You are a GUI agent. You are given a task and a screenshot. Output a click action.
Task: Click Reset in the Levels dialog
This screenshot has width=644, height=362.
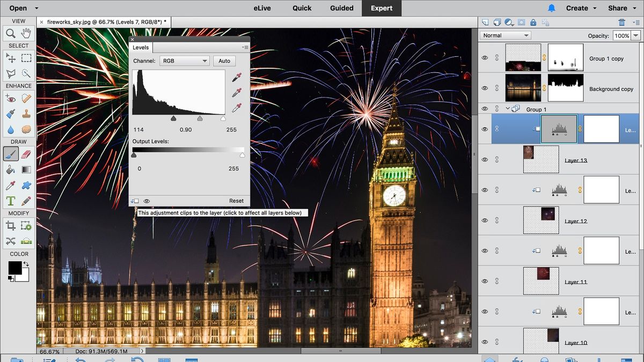pyautogui.click(x=236, y=201)
